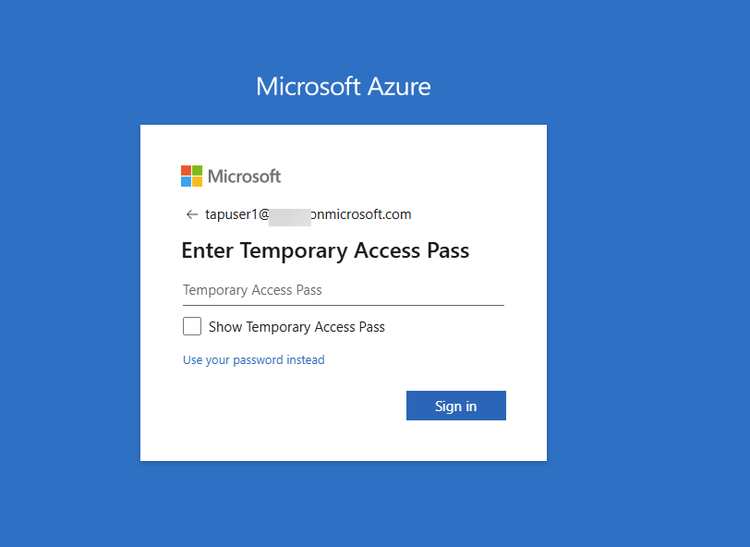Open the 'Use your password instead' link

pos(253,360)
